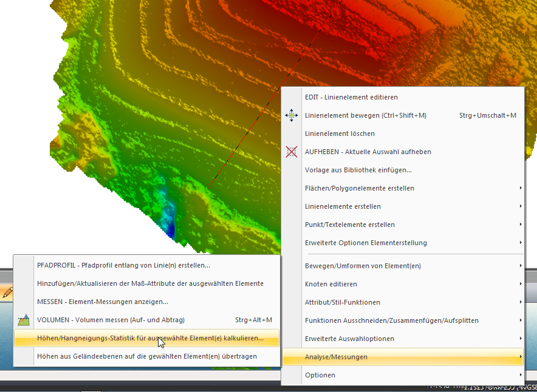This screenshot has width=537, height=392.
Task: Select MESSEN - Element-Messungen anzeigen
Action: 146,302
